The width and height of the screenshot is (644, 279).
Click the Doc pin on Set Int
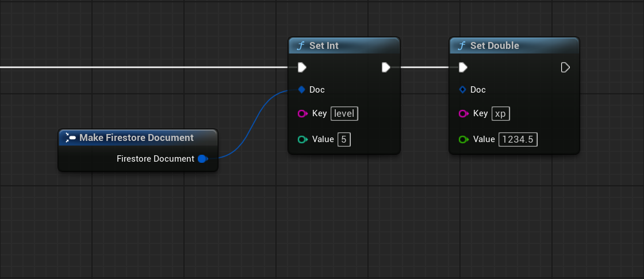click(301, 90)
